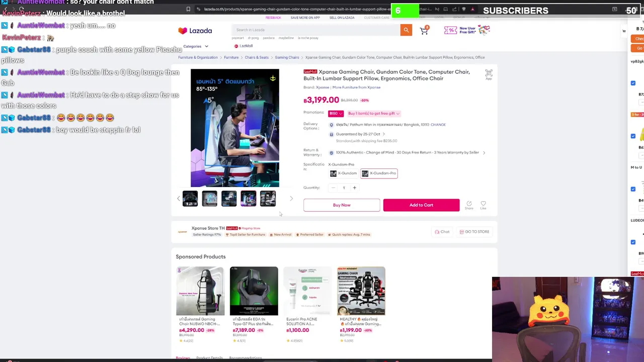The width and height of the screenshot is (644, 362).
Task: Select the X-Gundam-Pro specification option
Action: click(379, 173)
